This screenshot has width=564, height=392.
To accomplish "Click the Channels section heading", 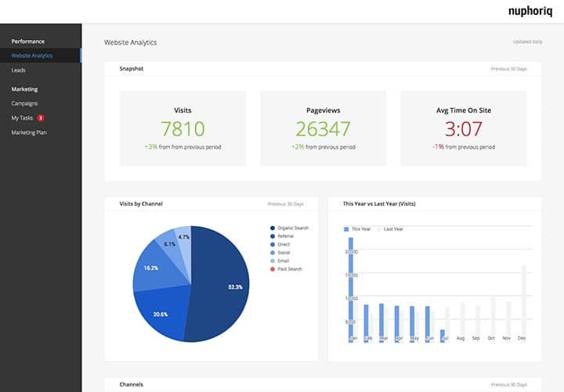I will (132, 384).
